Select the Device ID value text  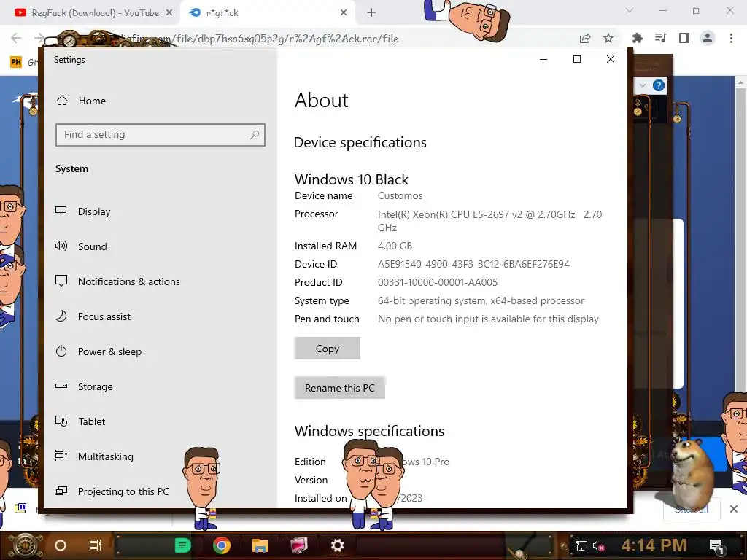[473, 264]
